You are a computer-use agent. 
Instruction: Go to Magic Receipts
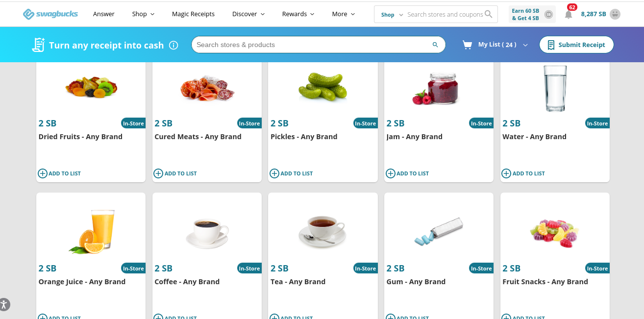[x=193, y=14]
